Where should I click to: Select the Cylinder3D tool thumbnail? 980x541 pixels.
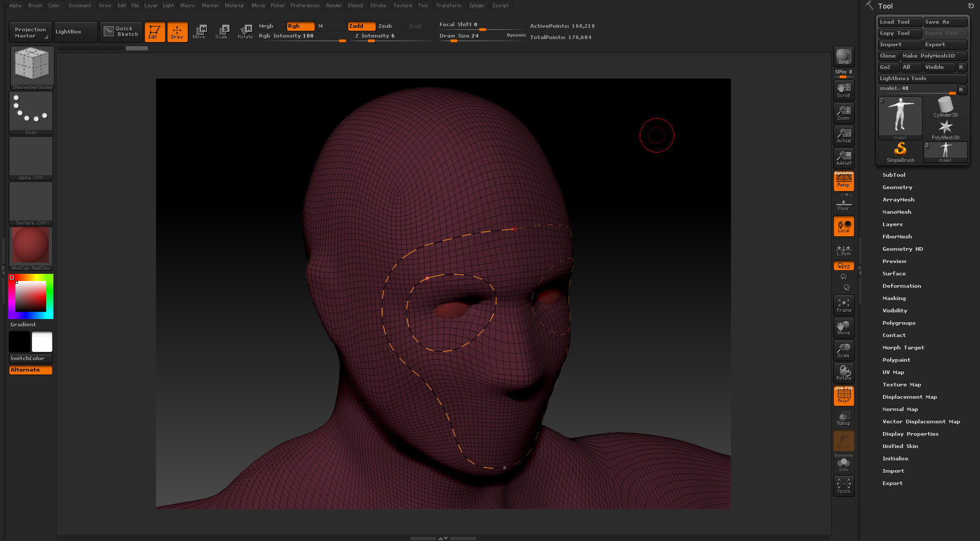click(945, 107)
